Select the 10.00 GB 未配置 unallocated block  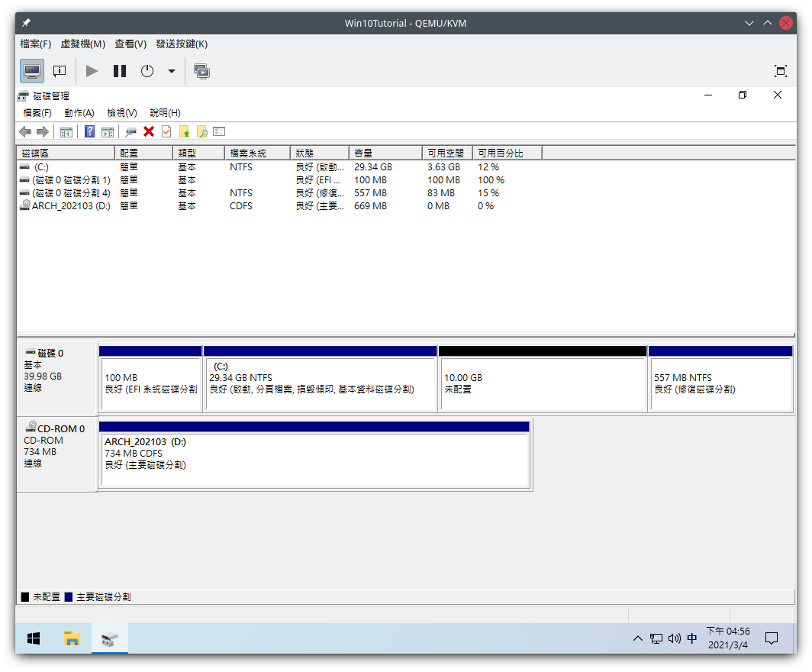pyautogui.click(x=543, y=379)
